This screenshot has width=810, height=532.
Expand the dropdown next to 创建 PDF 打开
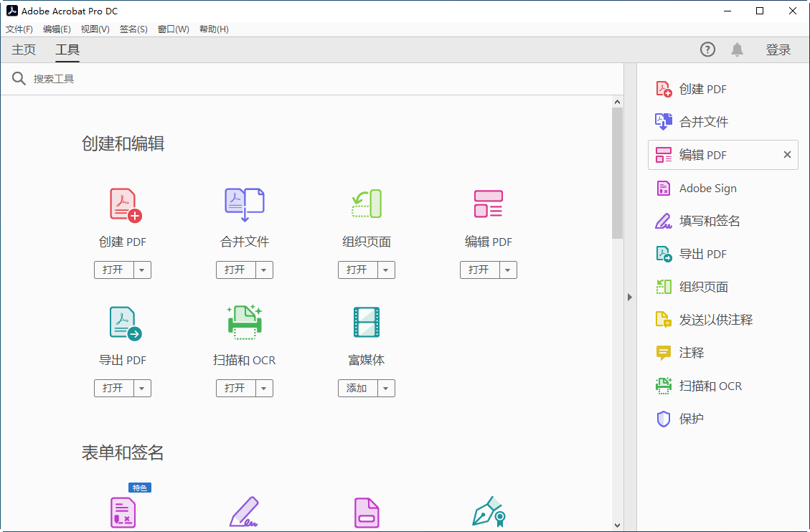point(142,270)
